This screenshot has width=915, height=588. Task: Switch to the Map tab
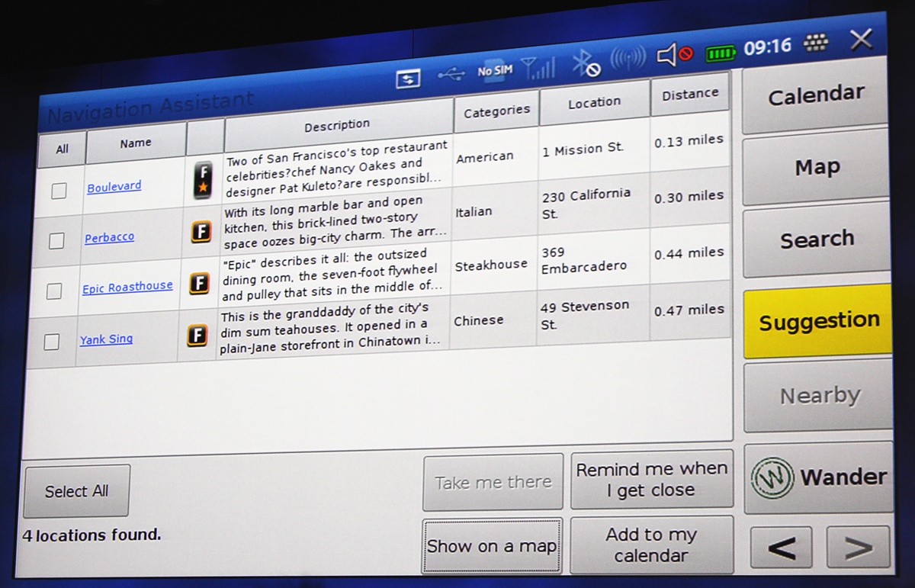tap(817, 167)
